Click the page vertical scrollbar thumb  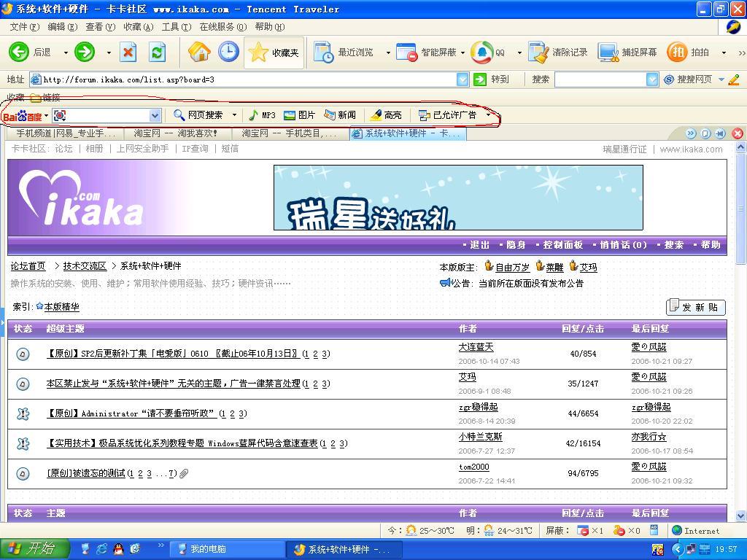click(741, 208)
